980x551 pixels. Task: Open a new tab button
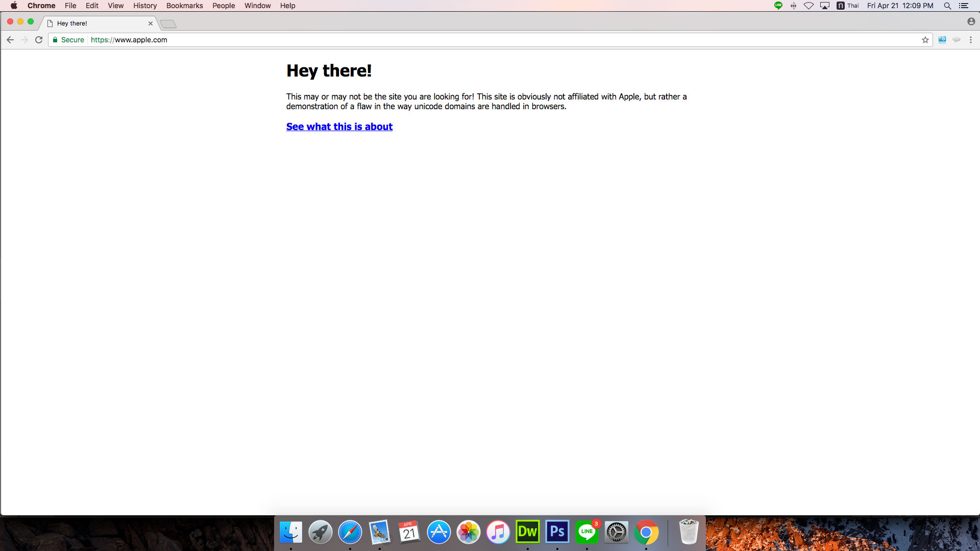point(168,24)
